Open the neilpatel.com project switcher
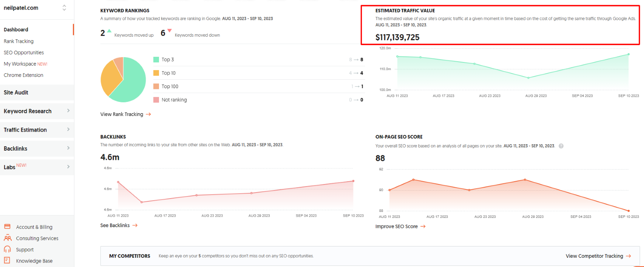Viewport: 644px width, 267px height. 64,8
